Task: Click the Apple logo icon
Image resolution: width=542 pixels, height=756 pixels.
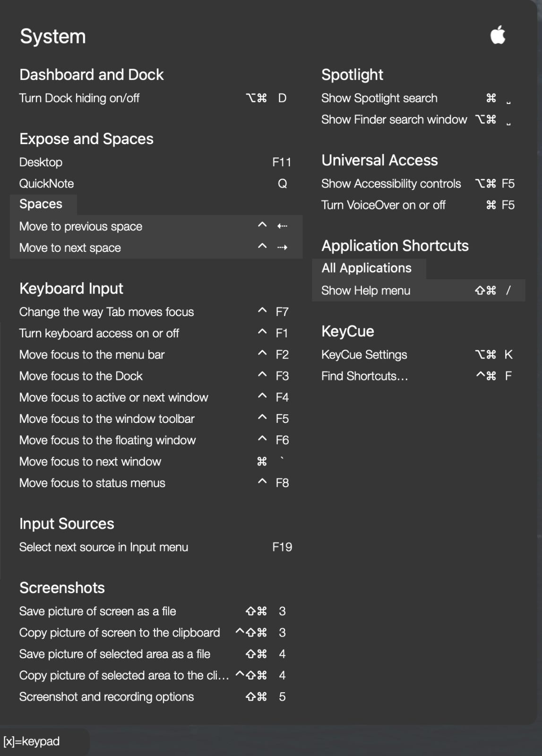Action: point(498,35)
